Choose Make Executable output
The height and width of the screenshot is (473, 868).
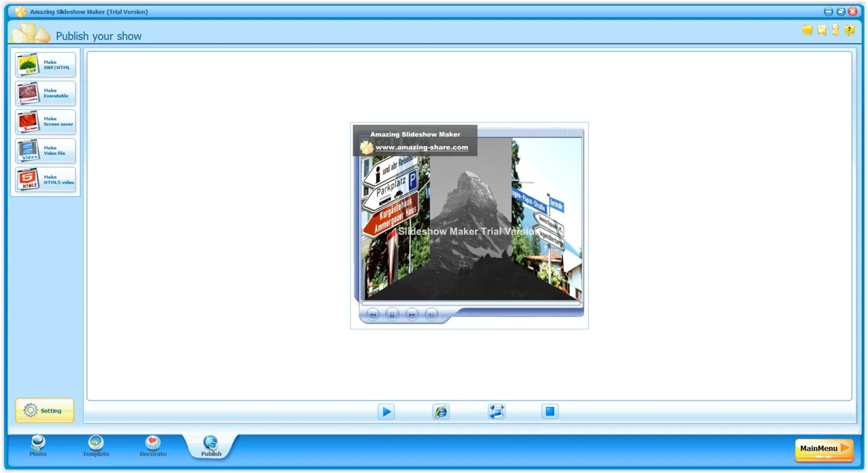point(45,93)
